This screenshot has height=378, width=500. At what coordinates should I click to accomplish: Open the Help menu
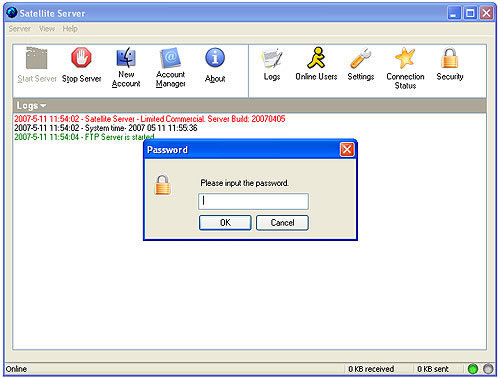[70, 29]
